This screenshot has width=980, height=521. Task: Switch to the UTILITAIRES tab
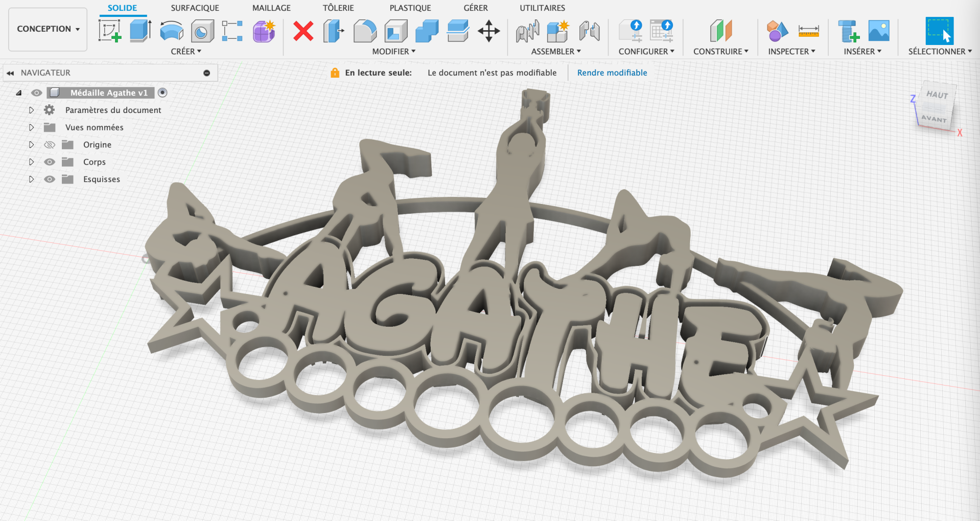(542, 8)
